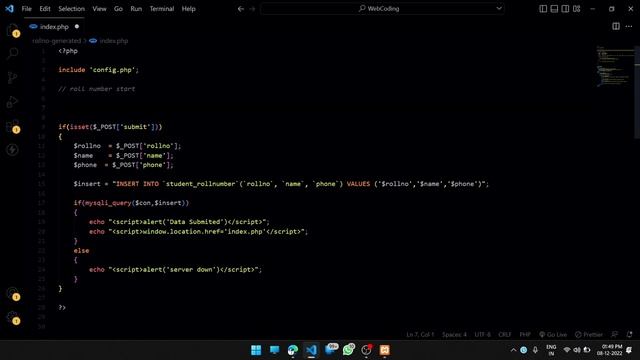Click the VS Code taskbar icon
640x360 pixels.
(x=311, y=350)
